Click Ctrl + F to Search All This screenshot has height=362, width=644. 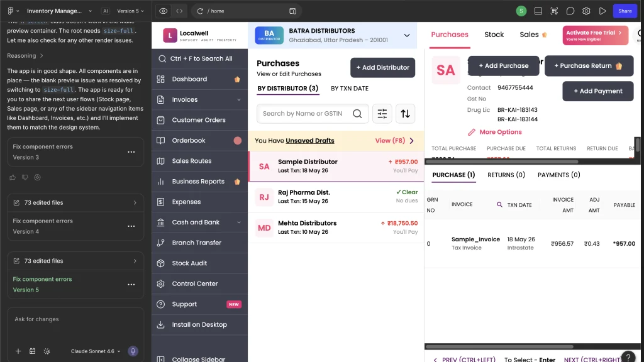199,58
